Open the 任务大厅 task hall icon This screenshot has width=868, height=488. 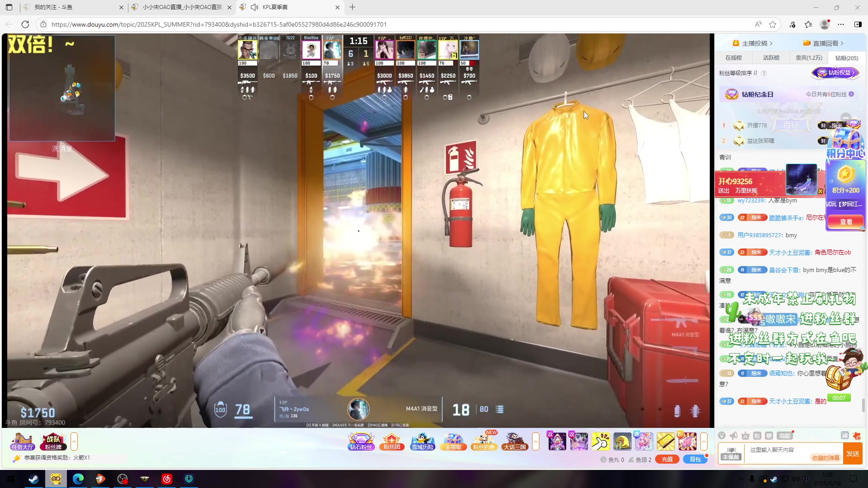click(23, 441)
